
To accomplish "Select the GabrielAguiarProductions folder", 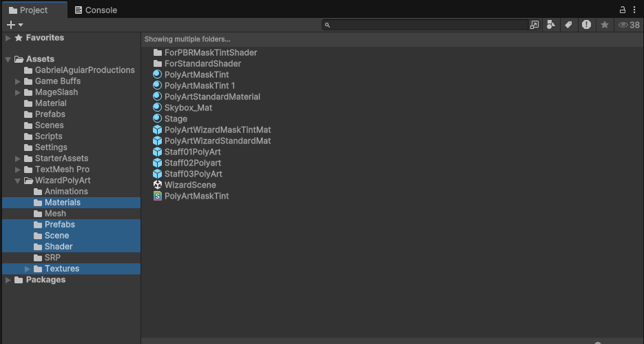I will coord(85,70).
